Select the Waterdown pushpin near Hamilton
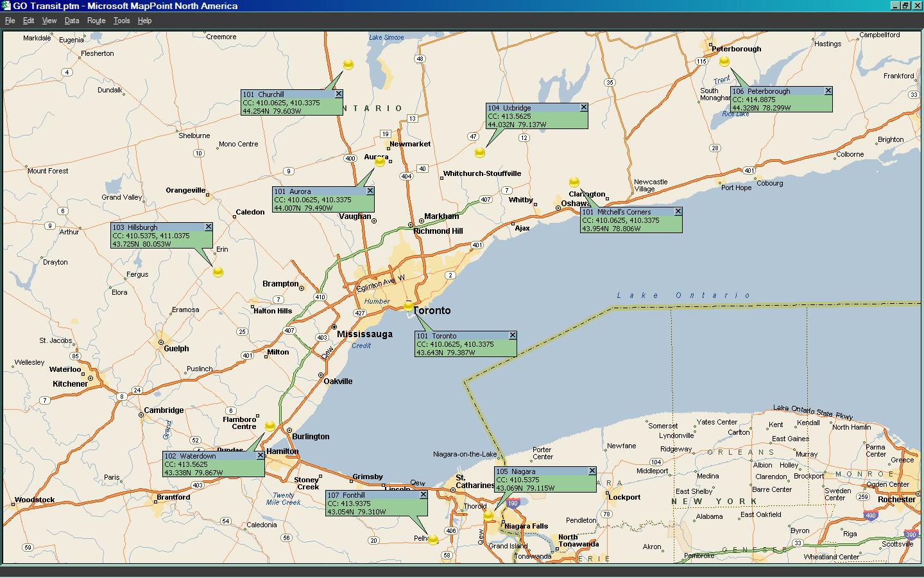 tap(269, 425)
